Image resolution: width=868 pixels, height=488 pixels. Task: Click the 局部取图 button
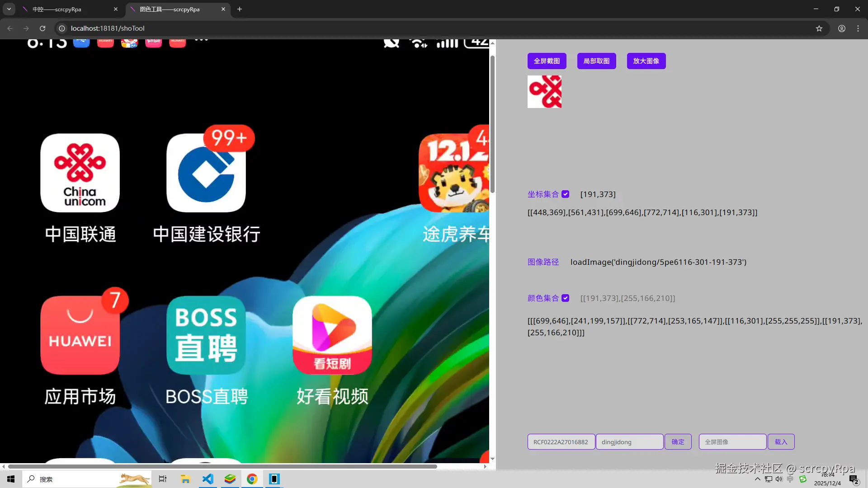pyautogui.click(x=596, y=61)
